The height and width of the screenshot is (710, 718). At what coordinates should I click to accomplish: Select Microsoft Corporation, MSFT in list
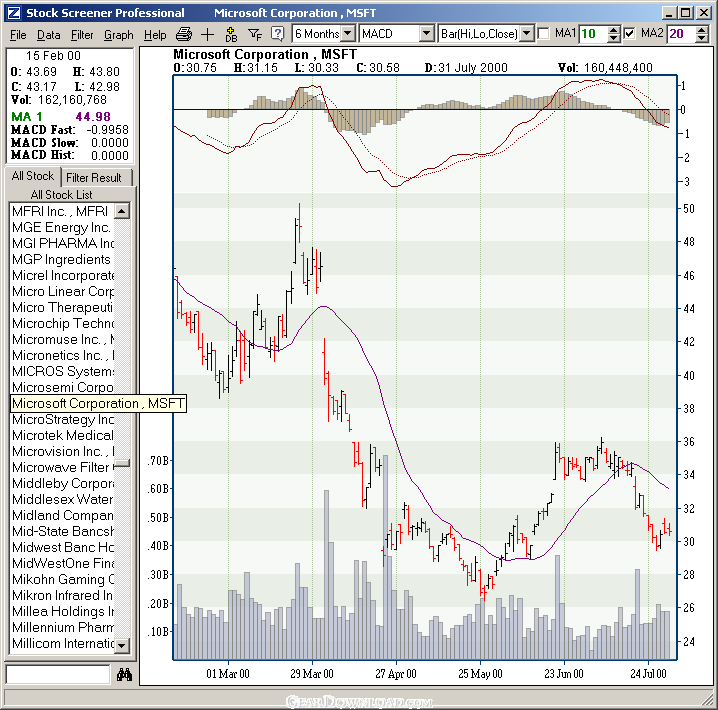point(98,404)
